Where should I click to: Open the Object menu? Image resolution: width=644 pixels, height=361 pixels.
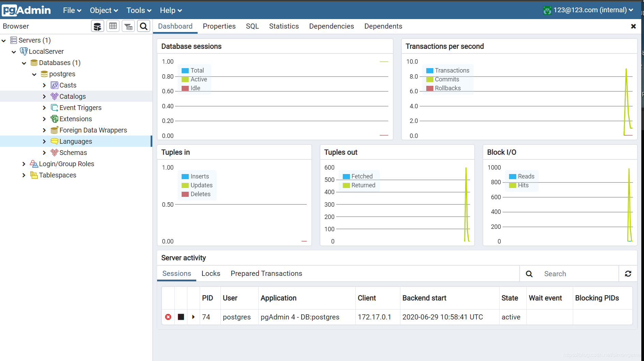104,10
